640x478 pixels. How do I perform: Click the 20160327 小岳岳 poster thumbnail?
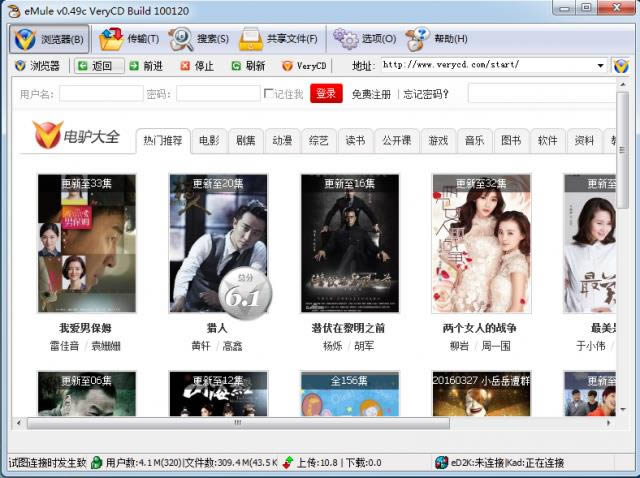pyautogui.click(x=481, y=394)
